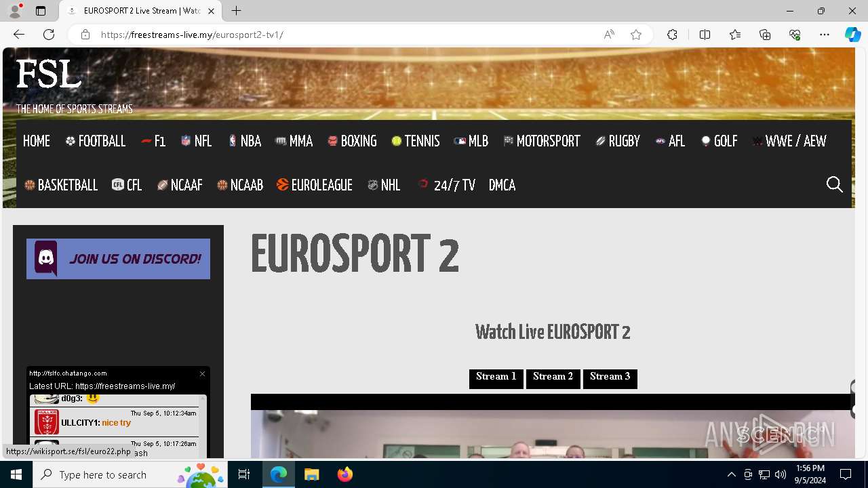Open RUGBY streams section

(618, 141)
